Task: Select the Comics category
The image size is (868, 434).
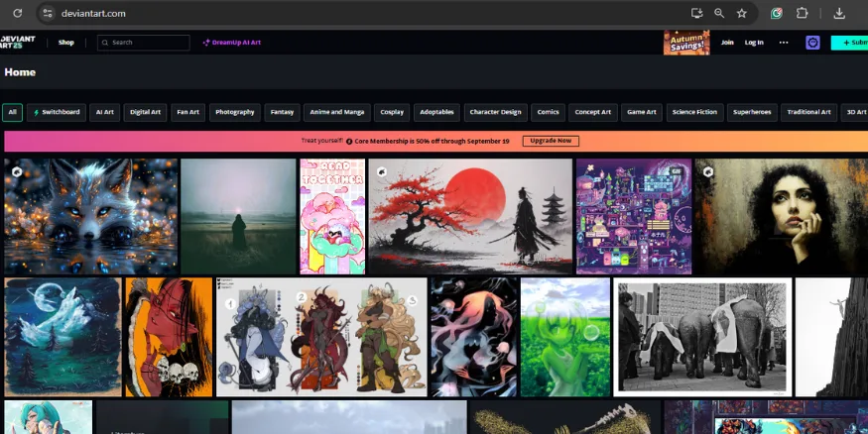Action: pos(548,112)
